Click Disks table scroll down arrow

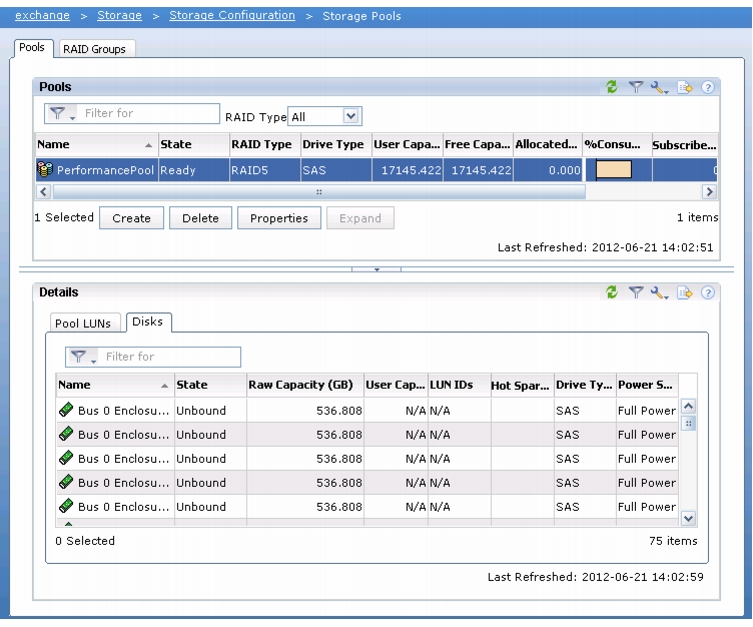pyautogui.click(x=688, y=518)
